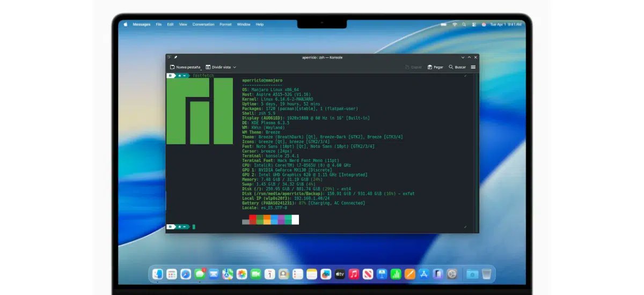The height and width of the screenshot is (295, 644).
Task: Open Freeform in the dock
Action: point(325,274)
